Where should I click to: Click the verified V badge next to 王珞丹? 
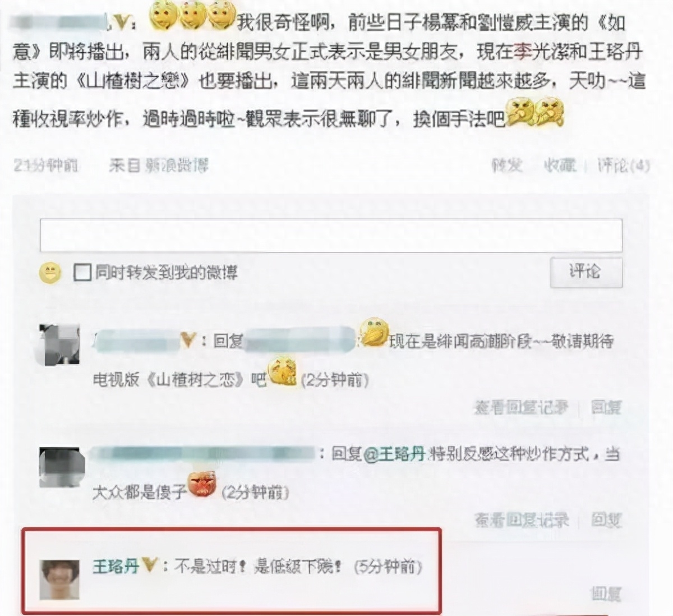click(x=149, y=565)
